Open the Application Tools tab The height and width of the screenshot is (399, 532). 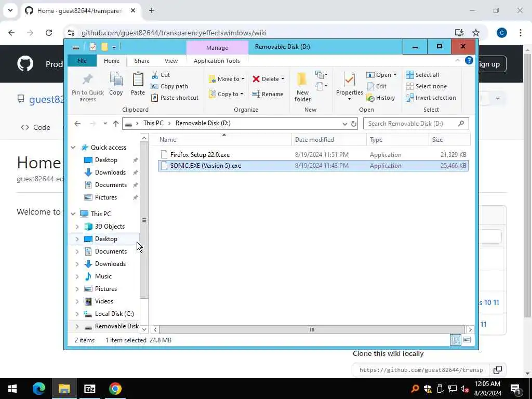pyautogui.click(x=217, y=61)
